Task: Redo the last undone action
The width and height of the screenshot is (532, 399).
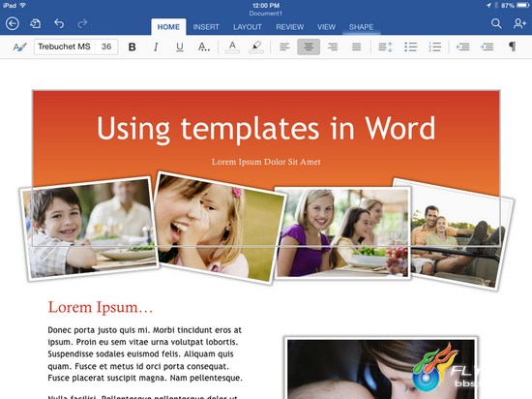Action: [82, 23]
